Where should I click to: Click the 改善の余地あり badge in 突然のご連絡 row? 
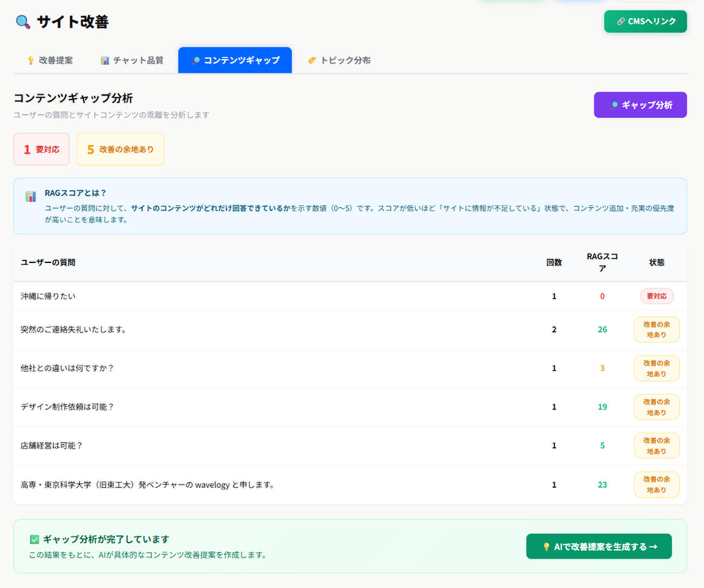pos(656,329)
